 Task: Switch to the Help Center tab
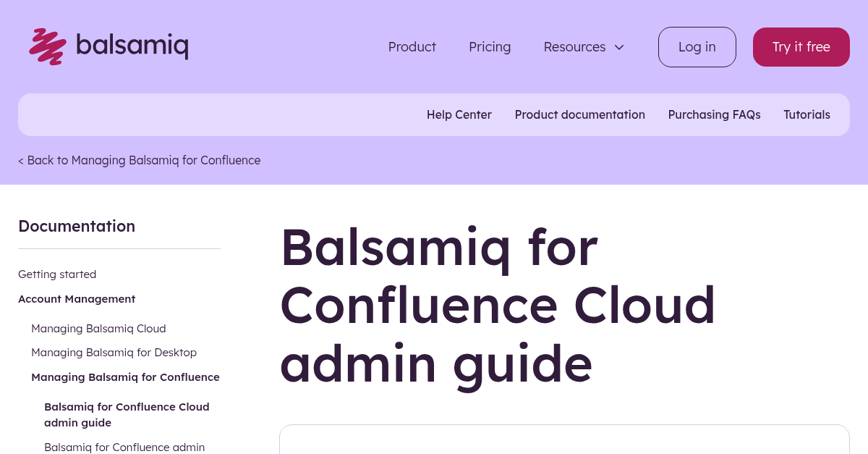[x=459, y=114]
